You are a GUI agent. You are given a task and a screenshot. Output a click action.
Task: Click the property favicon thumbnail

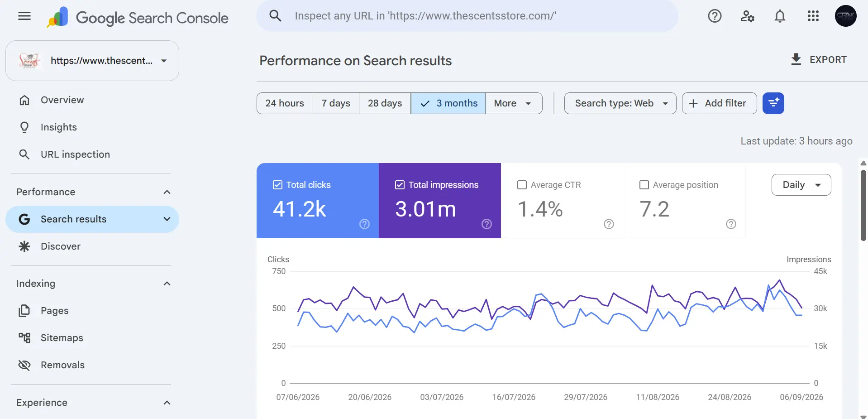coord(29,61)
